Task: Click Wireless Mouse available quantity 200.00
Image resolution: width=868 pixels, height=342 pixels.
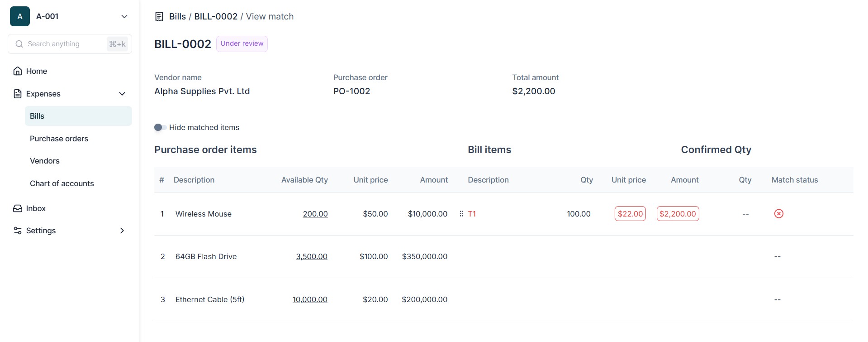Action: (315, 214)
